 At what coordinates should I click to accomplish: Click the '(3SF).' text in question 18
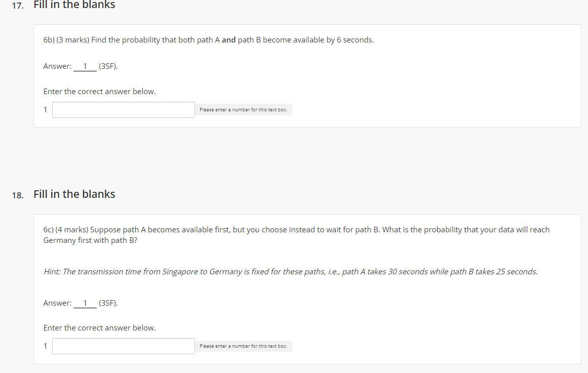pos(108,303)
